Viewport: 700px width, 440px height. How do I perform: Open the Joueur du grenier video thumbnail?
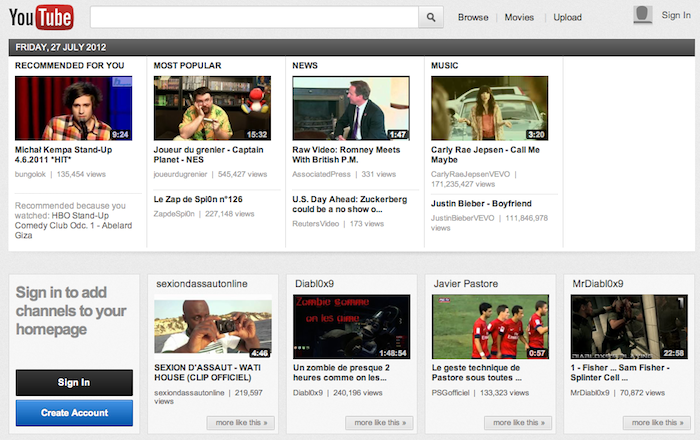[211, 108]
